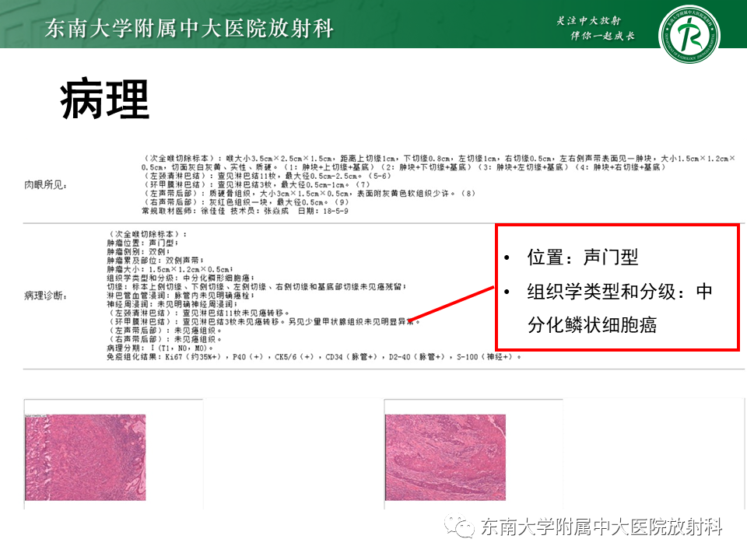Click the gross line （环甲膜淋巴结）：查见淋巴结3枚
The image size is (747, 560).
pyautogui.click(x=256, y=184)
